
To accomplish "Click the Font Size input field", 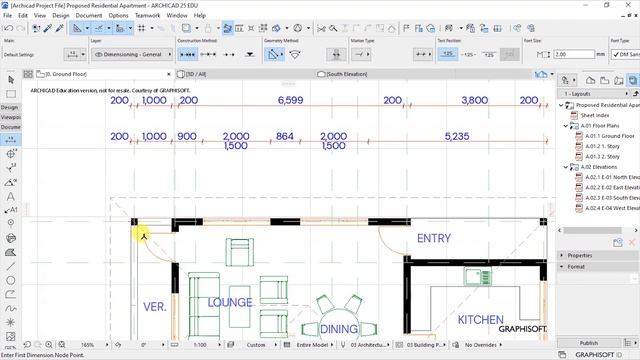I will [574, 54].
